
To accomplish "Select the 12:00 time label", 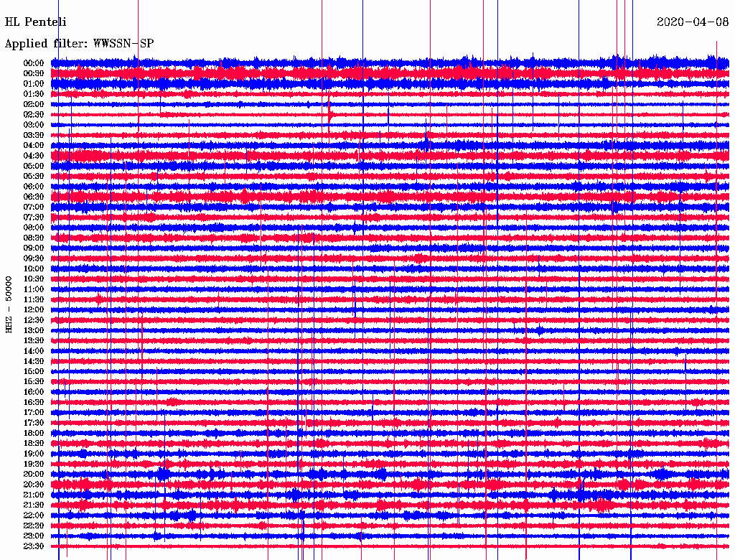I will pos(34,310).
